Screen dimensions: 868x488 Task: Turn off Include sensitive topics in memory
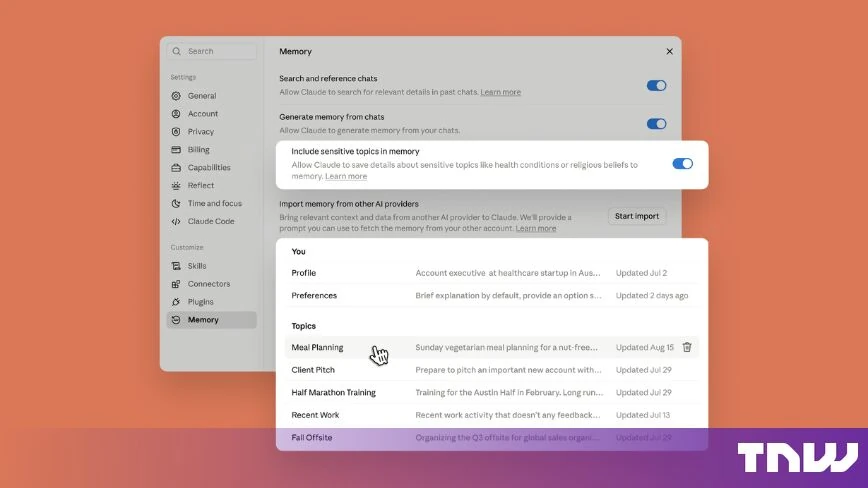pos(683,164)
